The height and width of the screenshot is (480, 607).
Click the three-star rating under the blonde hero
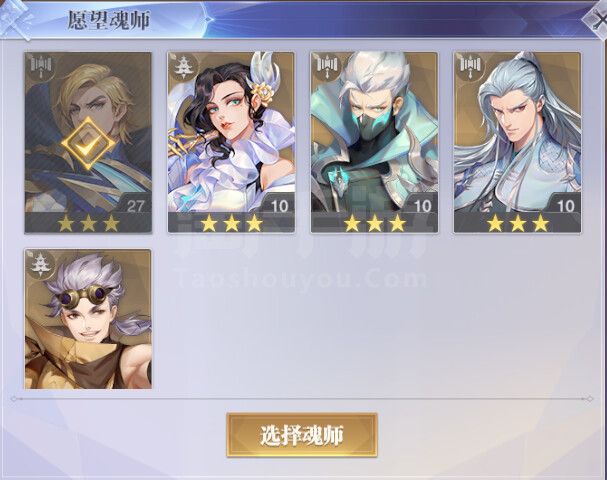coord(88,223)
